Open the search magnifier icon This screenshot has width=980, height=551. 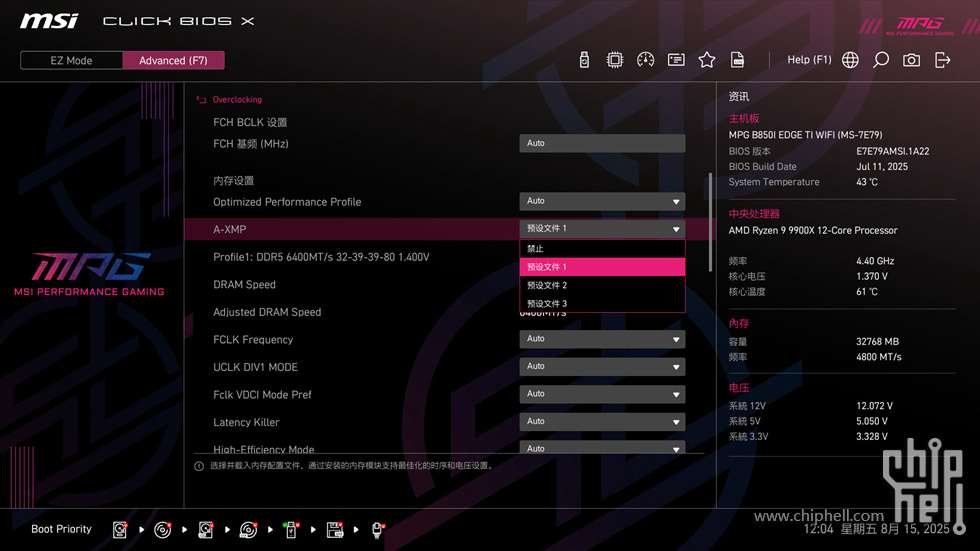point(881,60)
